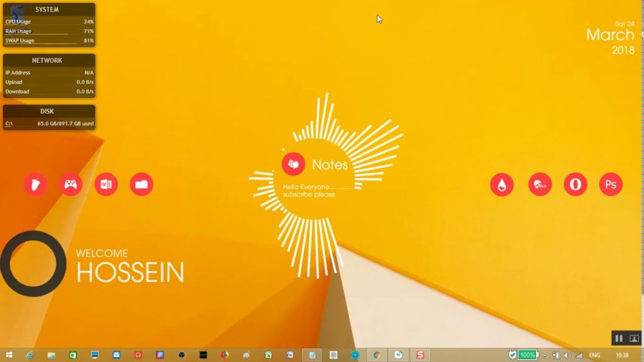644x362 pixels.
Task: Show hidden tray icons arrow
Action: 545,356
